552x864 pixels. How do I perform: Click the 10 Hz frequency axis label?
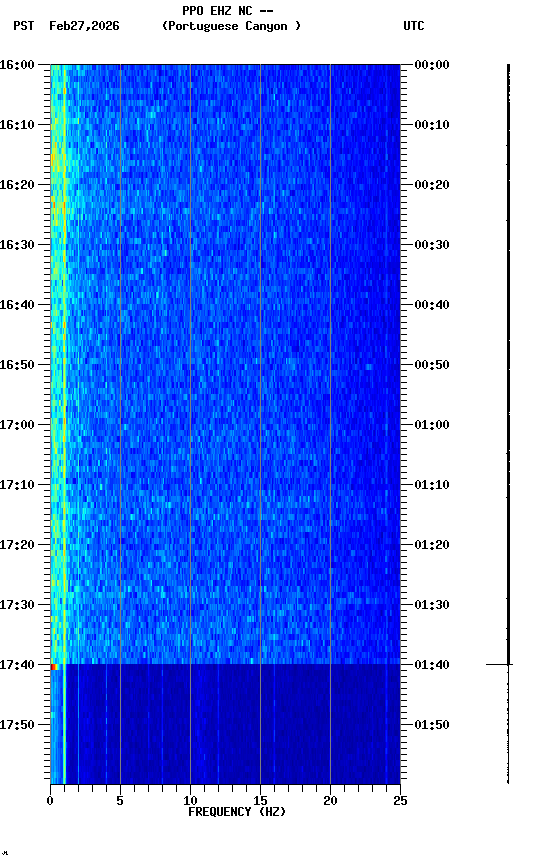tap(190, 801)
